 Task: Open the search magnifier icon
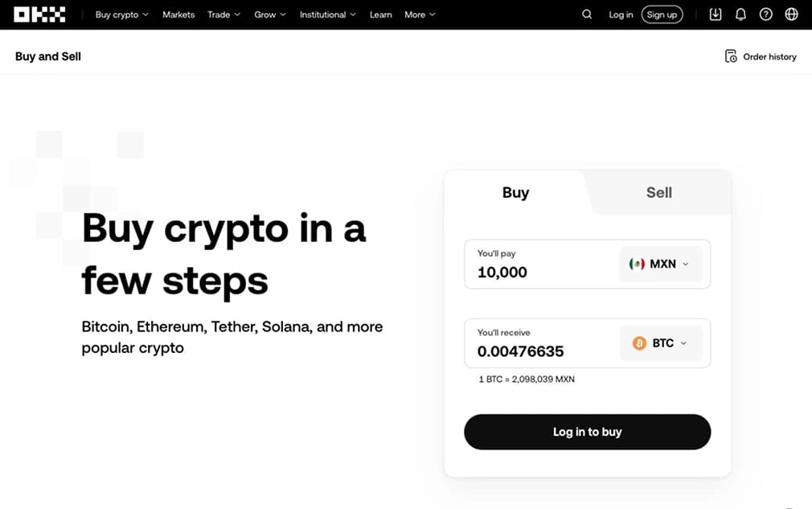click(587, 14)
